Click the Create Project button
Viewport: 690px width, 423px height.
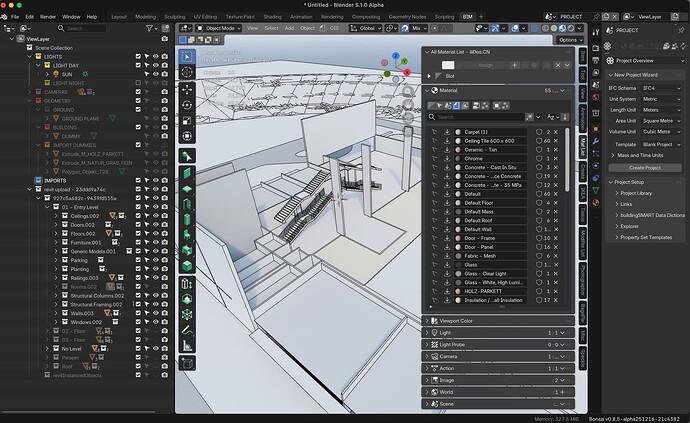coord(645,168)
